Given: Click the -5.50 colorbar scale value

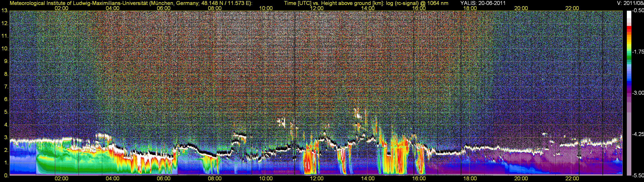Looking at the screenshot, I should click(638, 176).
